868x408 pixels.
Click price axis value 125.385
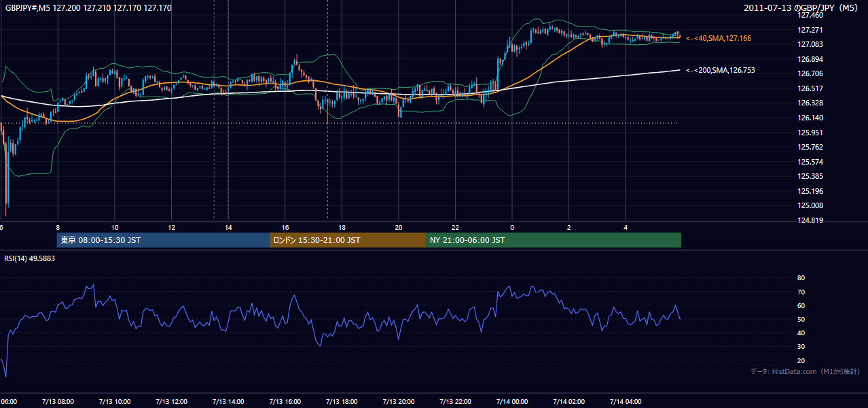(x=810, y=176)
